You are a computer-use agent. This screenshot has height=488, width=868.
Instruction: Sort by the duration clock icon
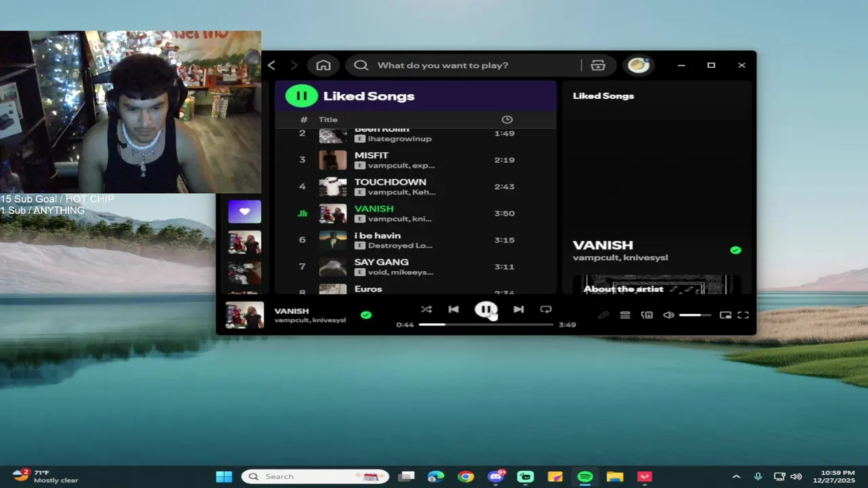pos(507,119)
